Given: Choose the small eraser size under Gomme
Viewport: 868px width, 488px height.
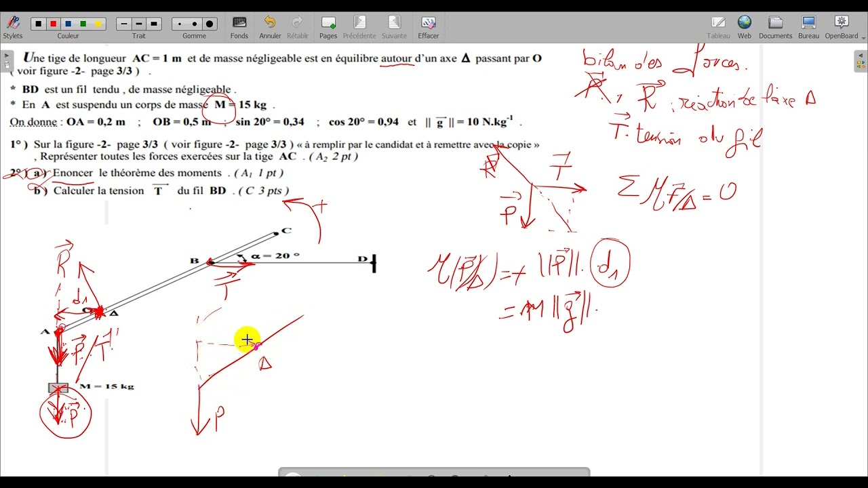Looking at the screenshot, I should pyautogui.click(x=180, y=24).
